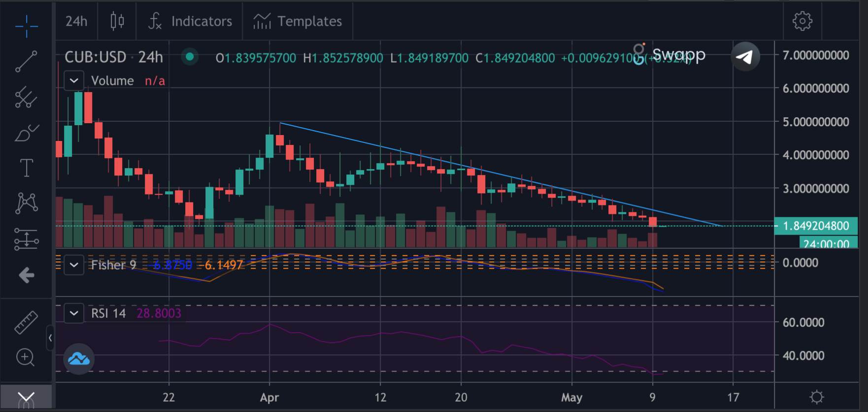The image size is (868, 412).
Task: Collapse the bottom toolbar chevron
Action: [x=26, y=398]
